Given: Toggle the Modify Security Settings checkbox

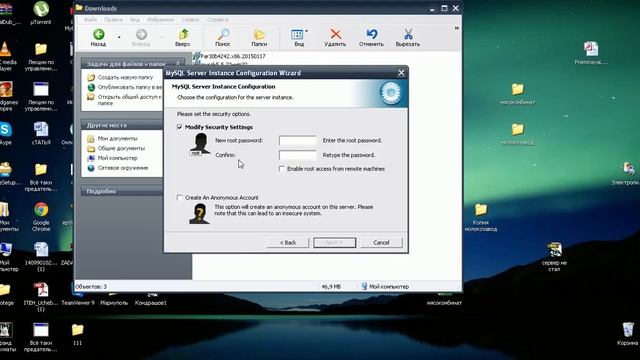Looking at the screenshot, I should click(180, 127).
